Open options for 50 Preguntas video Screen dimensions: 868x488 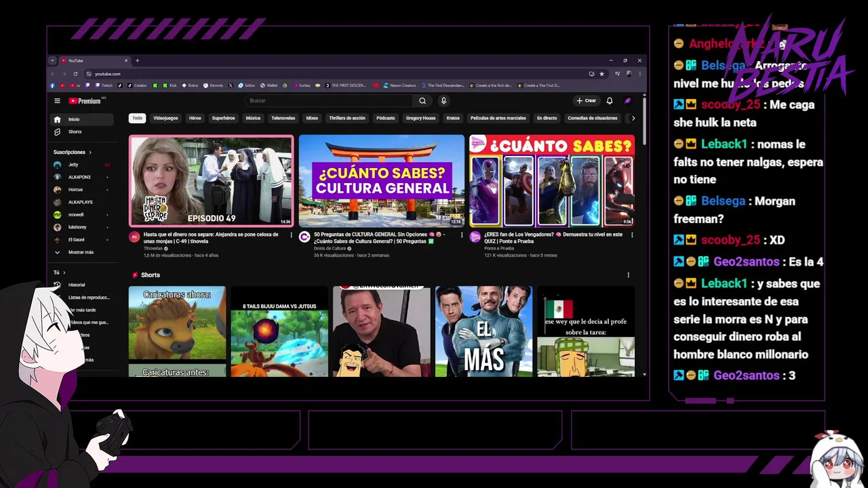462,235
